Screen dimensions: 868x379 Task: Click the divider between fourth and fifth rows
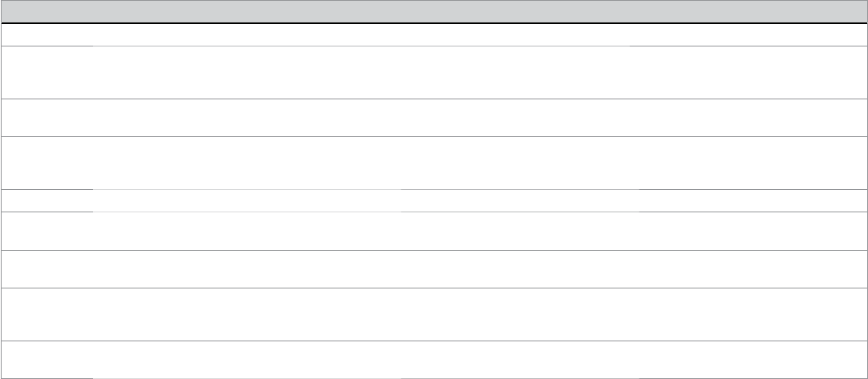[x=434, y=189]
